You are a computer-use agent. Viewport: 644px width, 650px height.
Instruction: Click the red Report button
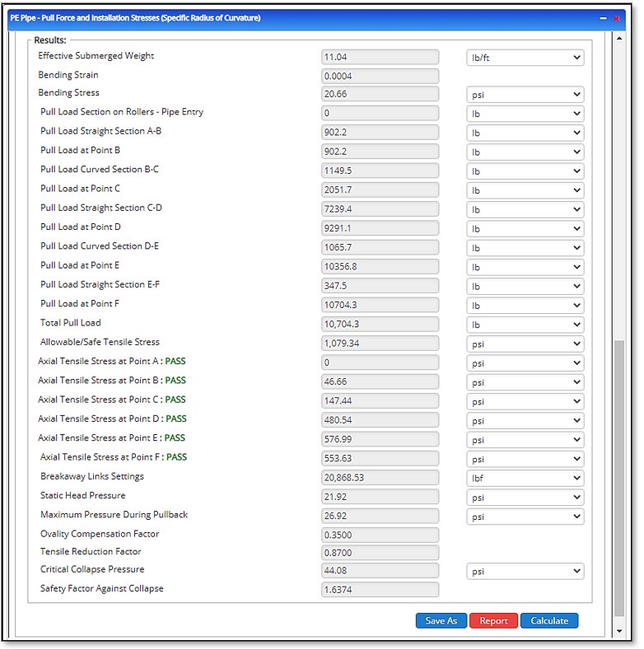(493, 620)
